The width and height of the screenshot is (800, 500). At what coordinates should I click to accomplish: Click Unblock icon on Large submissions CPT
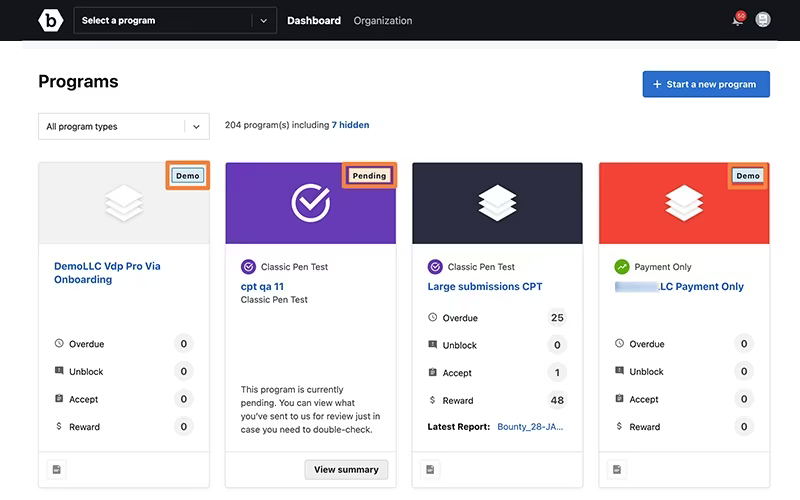pyautogui.click(x=433, y=344)
